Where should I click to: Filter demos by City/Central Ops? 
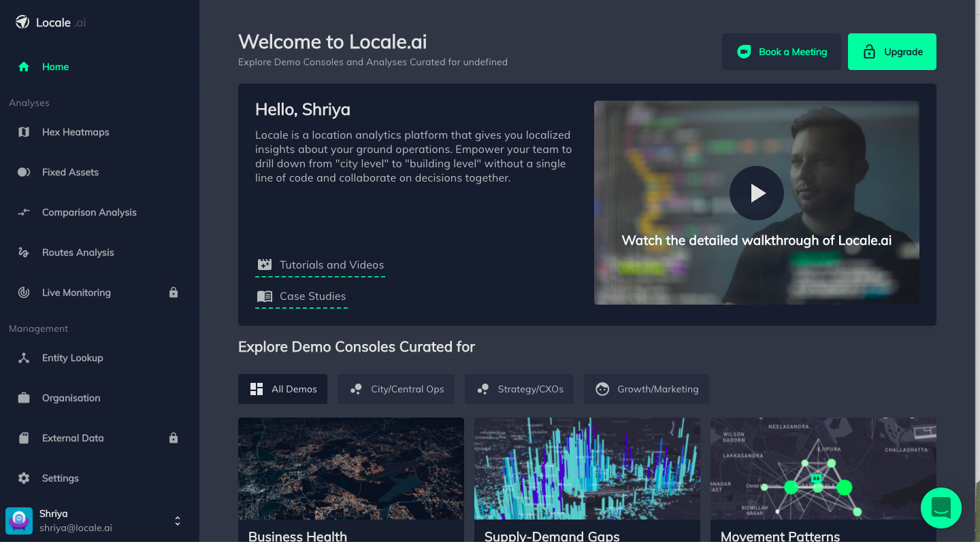tap(396, 389)
